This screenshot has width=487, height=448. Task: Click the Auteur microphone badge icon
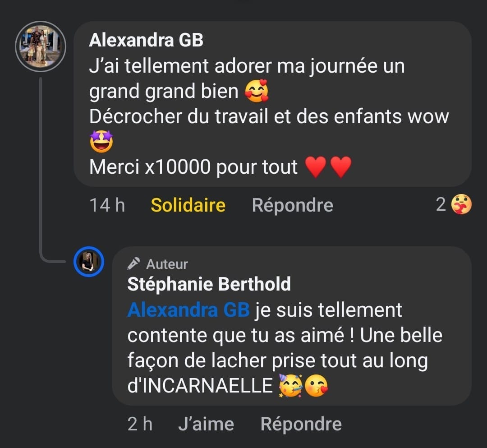tap(133, 264)
